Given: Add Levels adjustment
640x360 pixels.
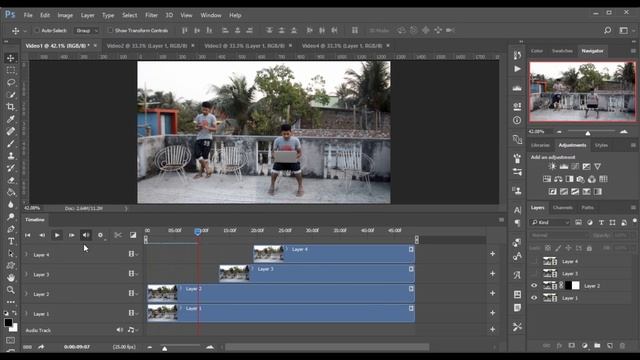Looking at the screenshot, I should tap(564, 167).
